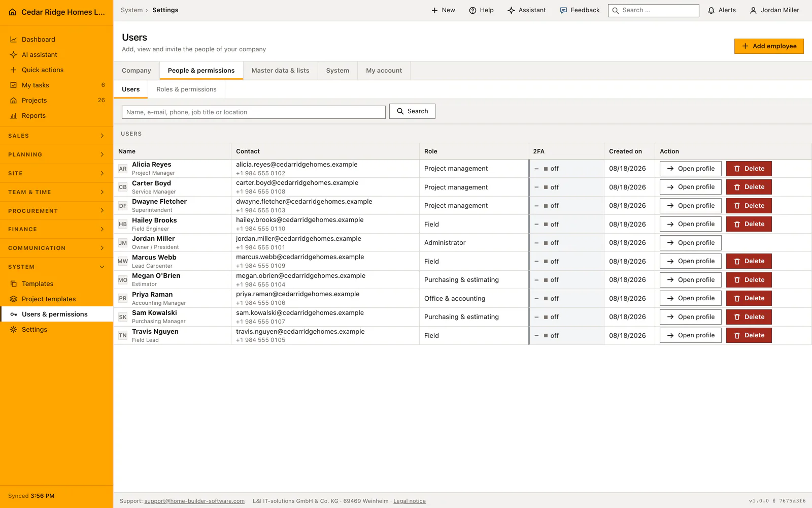The width and height of the screenshot is (812, 508).
Task: Click the global Search box in top bar
Action: 654,10
